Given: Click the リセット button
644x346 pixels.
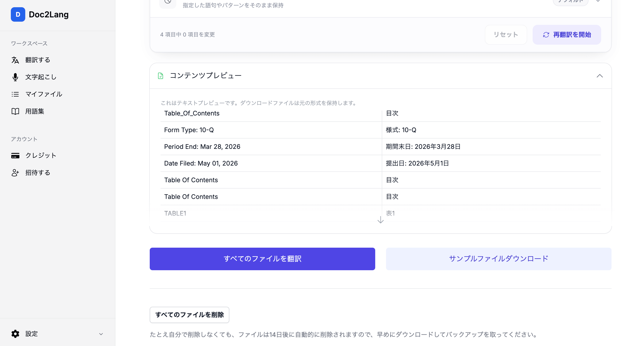Looking at the screenshot, I should coord(506,35).
